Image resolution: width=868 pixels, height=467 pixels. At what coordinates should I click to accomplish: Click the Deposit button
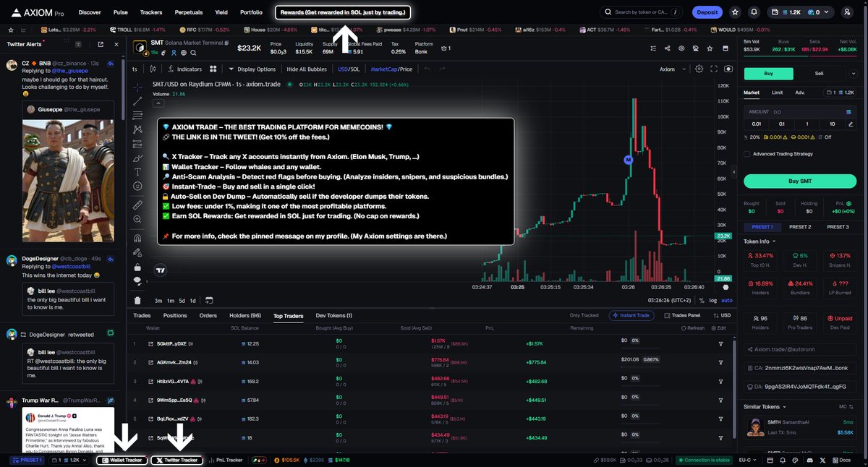coord(707,12)
